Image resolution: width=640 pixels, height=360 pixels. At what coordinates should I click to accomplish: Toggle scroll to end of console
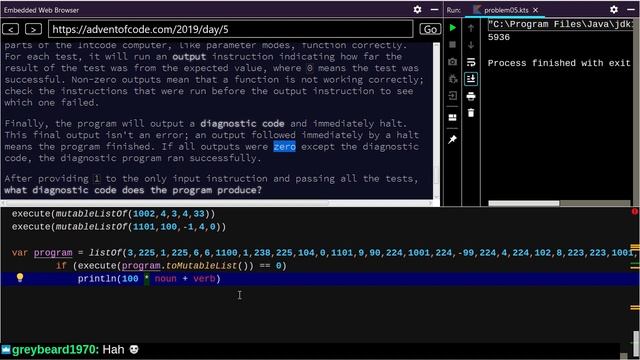click(x=471, y=79)
